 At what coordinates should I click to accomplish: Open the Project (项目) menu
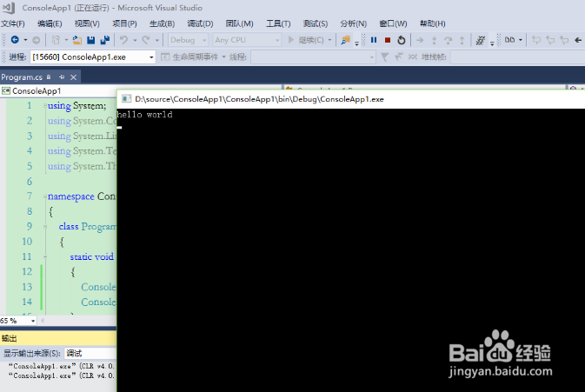pos(124,23)
